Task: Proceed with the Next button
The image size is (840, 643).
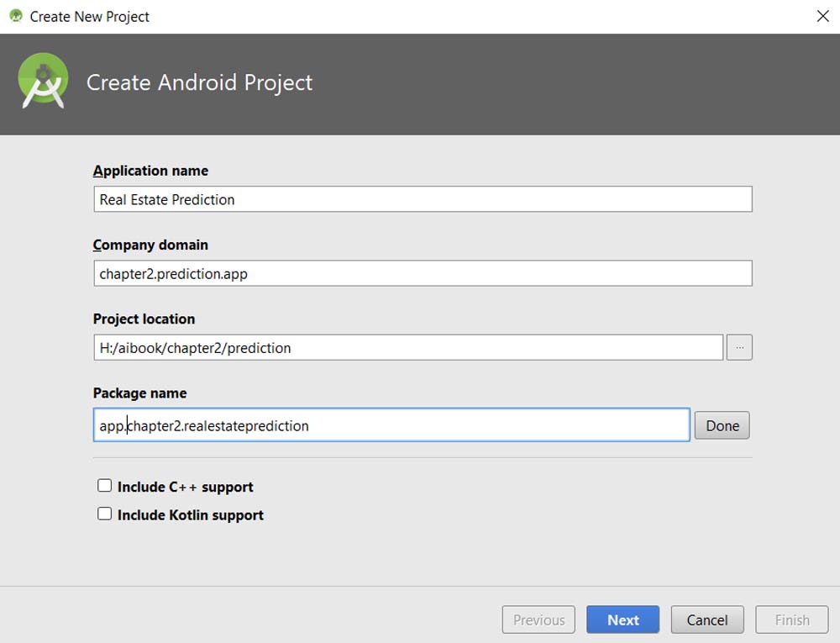Action: tap(622, 619)
